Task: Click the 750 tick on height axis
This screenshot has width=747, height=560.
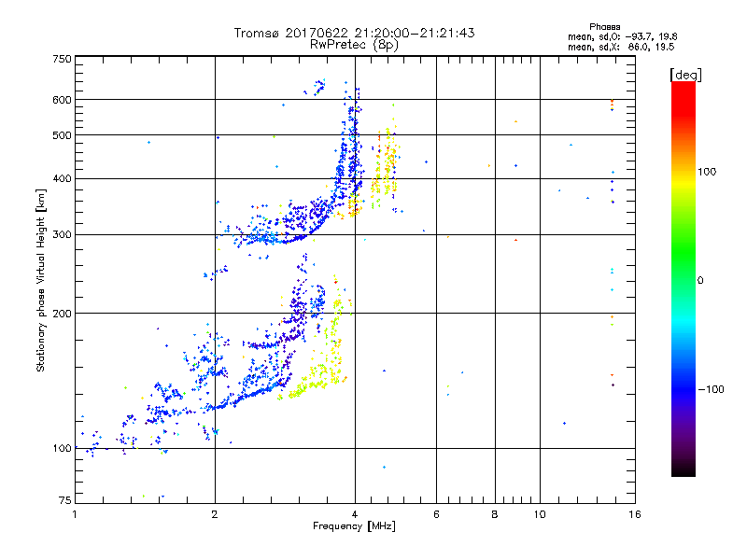Action: pos(62,59)
